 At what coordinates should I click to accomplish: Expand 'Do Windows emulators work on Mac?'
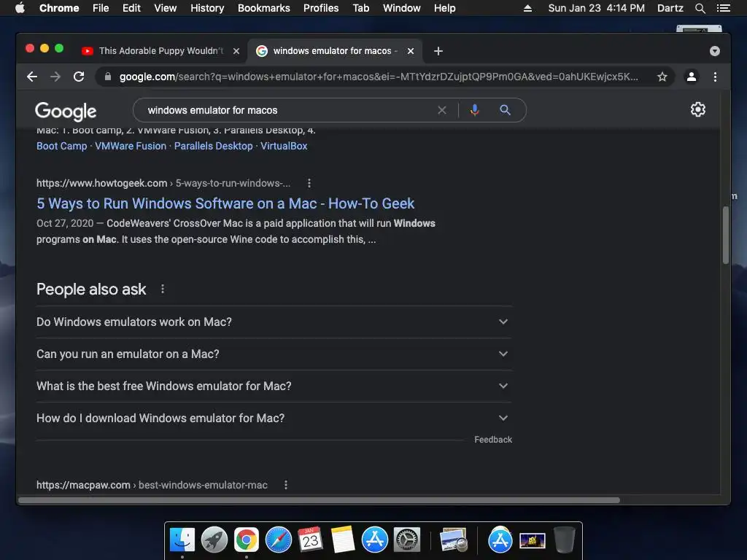274,322
